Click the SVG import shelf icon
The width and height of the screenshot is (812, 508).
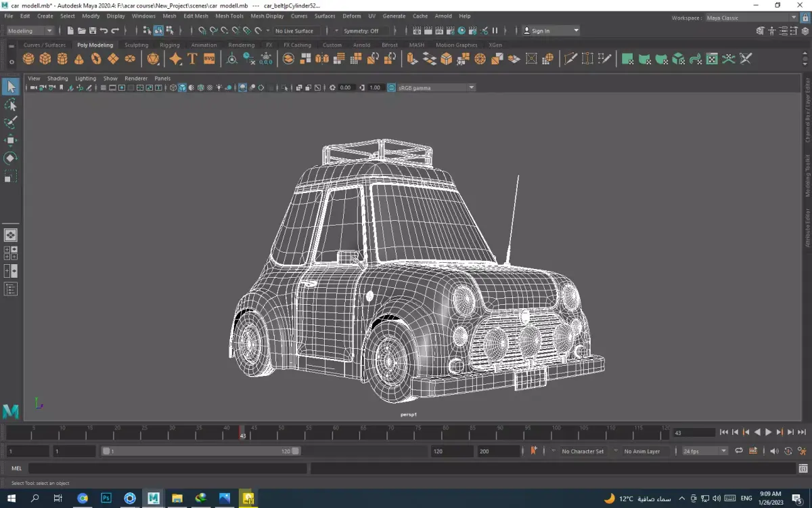pyautogui.click(x=209, y=59)
